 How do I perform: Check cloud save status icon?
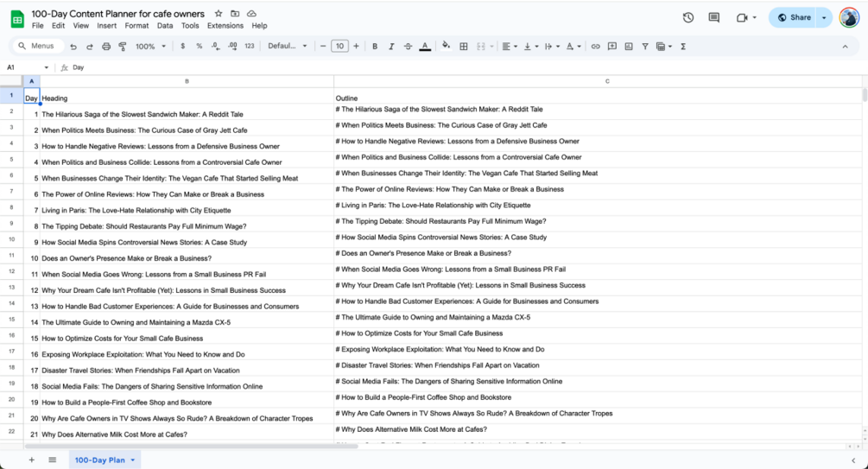click(251, 13)
